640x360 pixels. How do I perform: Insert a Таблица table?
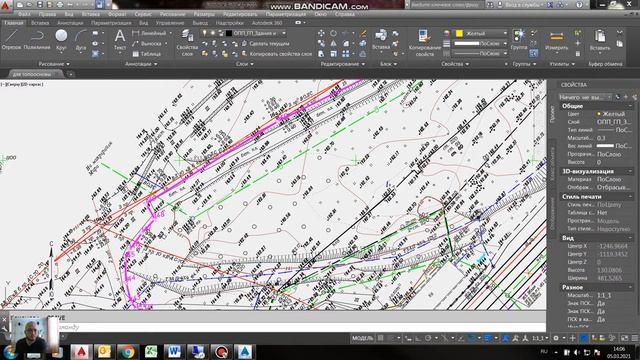147,53
